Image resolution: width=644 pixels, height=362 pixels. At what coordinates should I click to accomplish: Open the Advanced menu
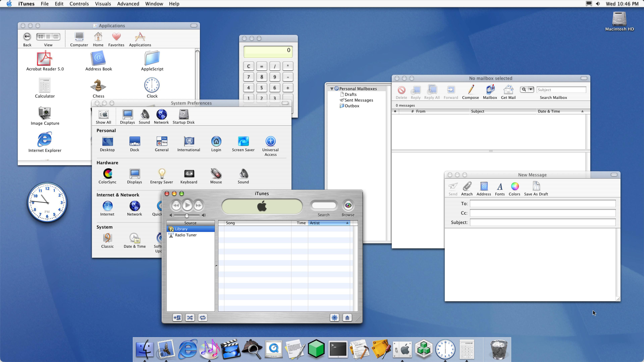click(x=128, y=4)
